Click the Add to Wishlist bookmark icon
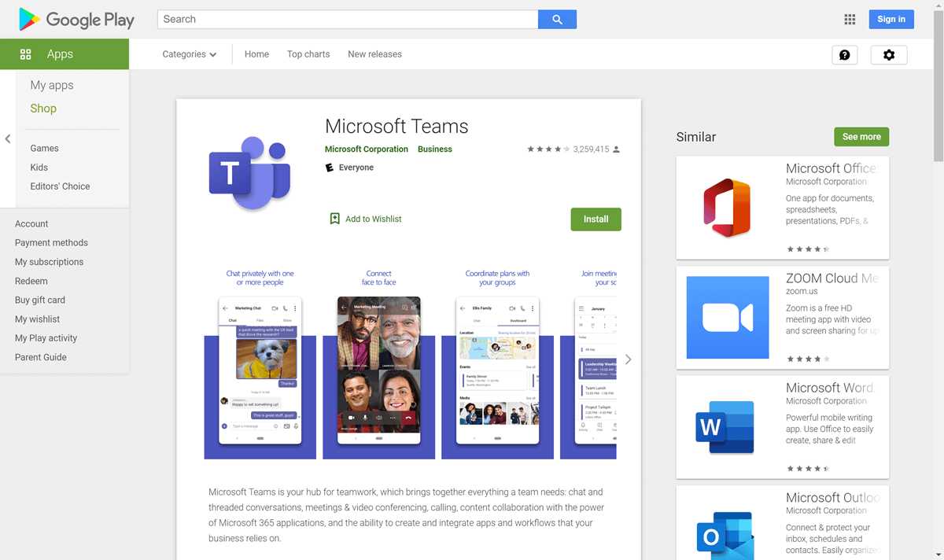This screenshot has width=944, height=560. [x=335, y=219]
